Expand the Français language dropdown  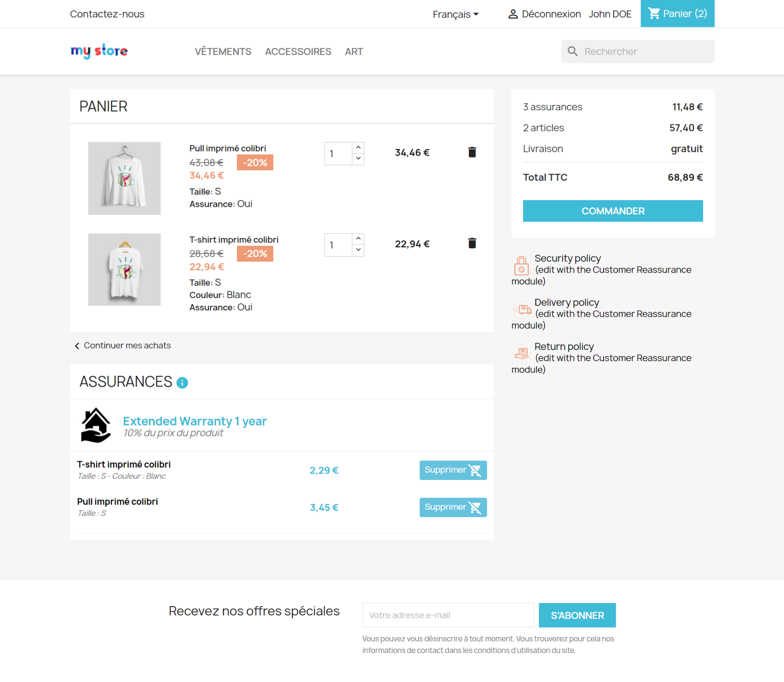click(455, 14)
